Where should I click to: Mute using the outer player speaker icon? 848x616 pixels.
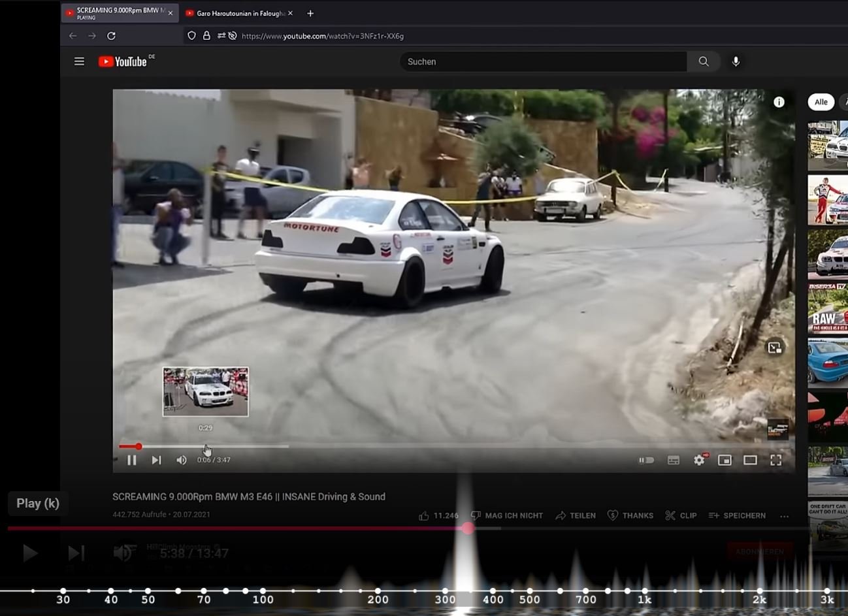click(123, 553)
